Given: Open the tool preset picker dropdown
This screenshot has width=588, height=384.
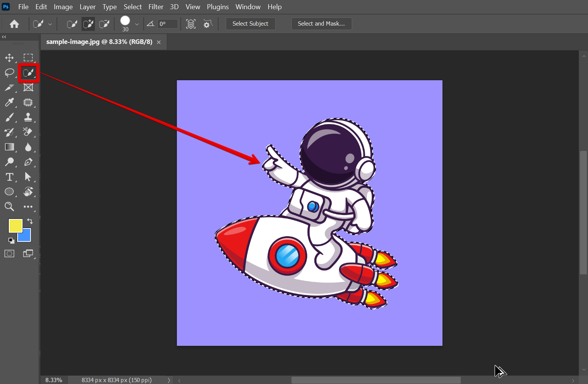Looking at the screenshot, I should pos(50,24).
